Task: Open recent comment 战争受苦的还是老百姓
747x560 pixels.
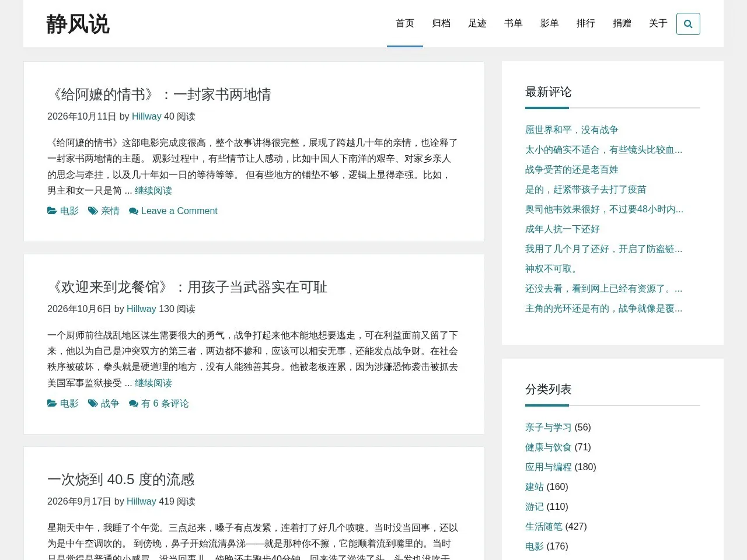Action: click(x=572, y=170)
